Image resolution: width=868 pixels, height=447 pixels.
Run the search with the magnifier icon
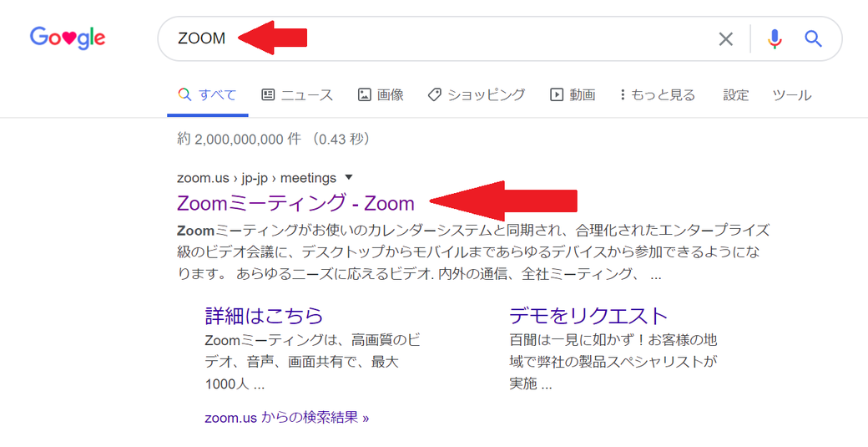click(813, 38)
